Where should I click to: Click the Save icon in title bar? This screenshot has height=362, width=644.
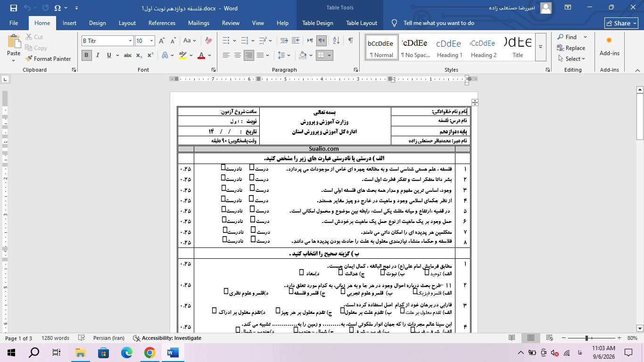click(x=13, y=8)
